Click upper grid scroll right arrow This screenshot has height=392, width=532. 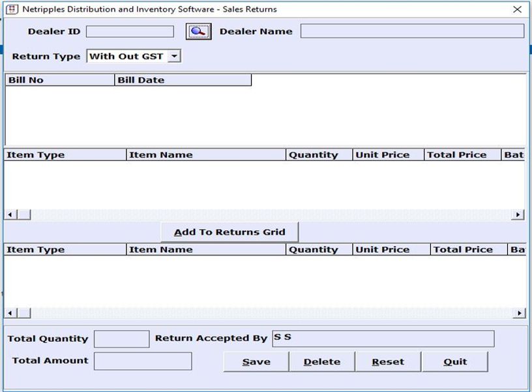(518, 215)
